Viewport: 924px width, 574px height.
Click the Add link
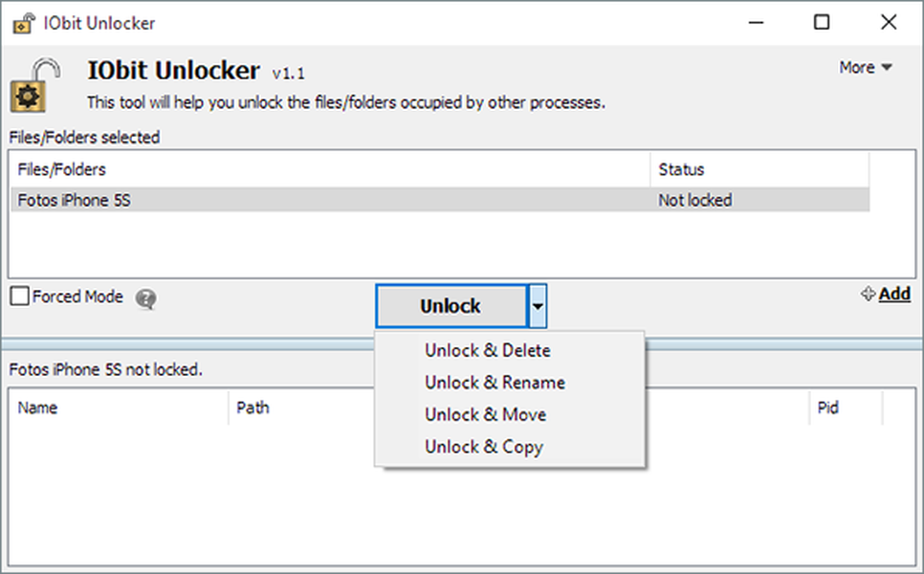(x=894, y=294)
